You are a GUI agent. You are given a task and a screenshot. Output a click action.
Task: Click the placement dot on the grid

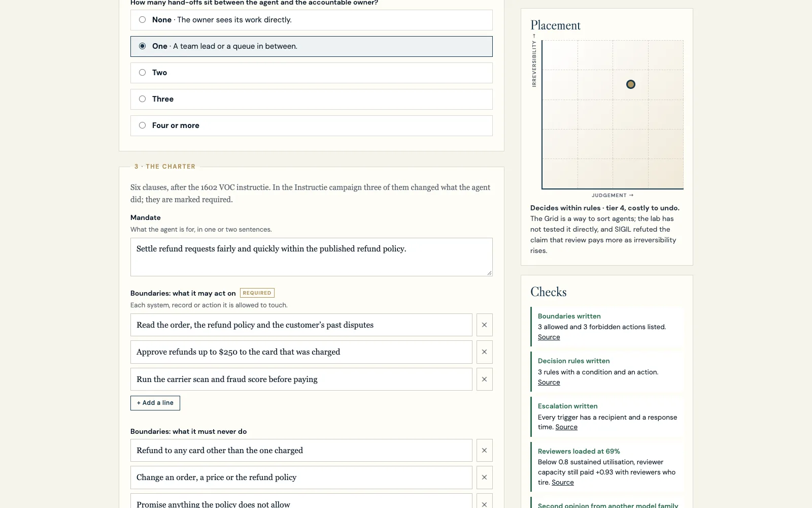tap(630, 84)
